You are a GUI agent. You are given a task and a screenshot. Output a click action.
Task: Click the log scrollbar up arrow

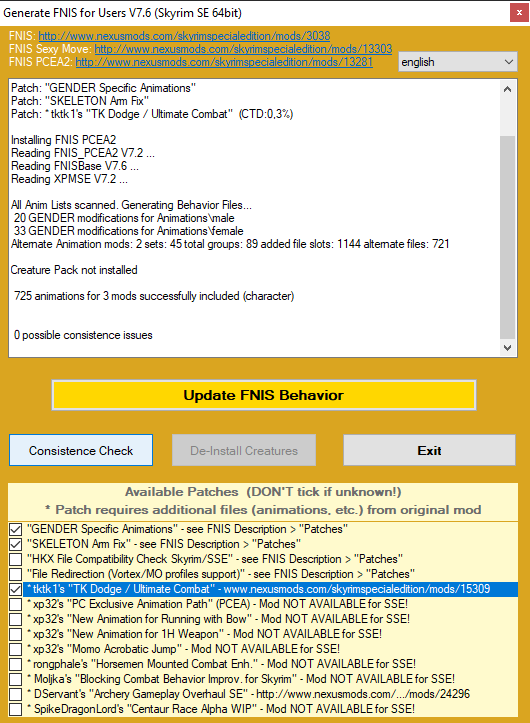point(507,89)
